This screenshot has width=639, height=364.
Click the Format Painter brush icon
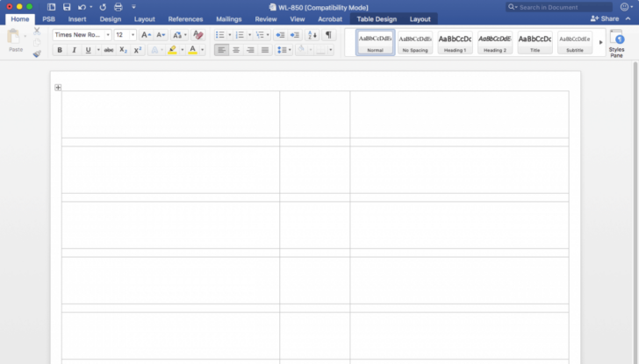[x=37, y=54]
